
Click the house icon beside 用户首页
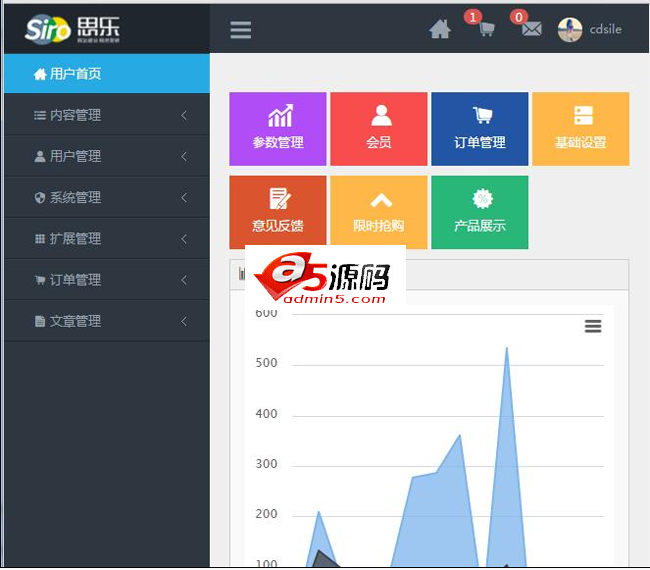tap(40, 74)
